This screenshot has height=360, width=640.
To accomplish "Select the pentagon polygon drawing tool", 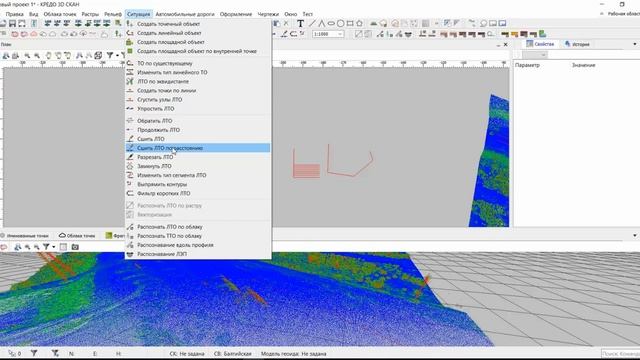I will pyautogui.click(x=359, y=24).
